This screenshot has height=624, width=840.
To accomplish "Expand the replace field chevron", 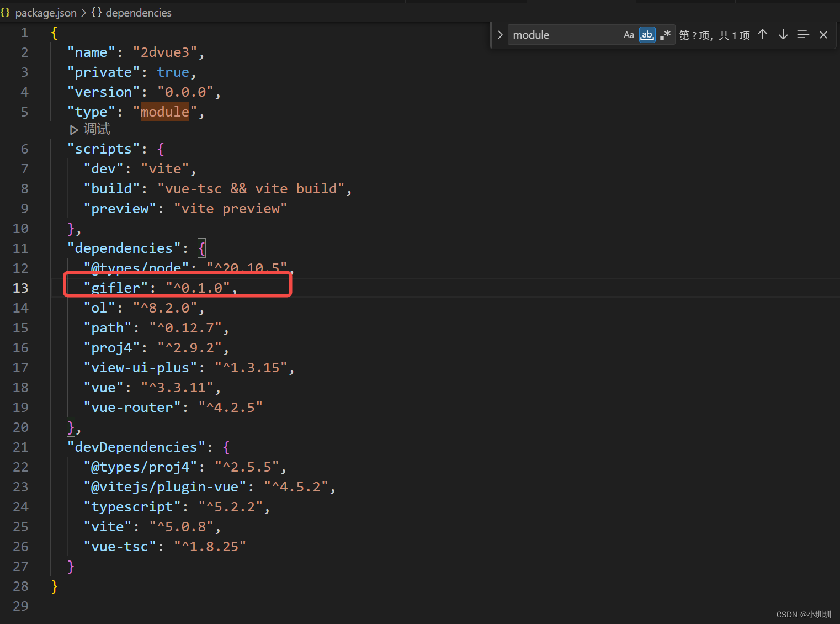I will 500,35.
